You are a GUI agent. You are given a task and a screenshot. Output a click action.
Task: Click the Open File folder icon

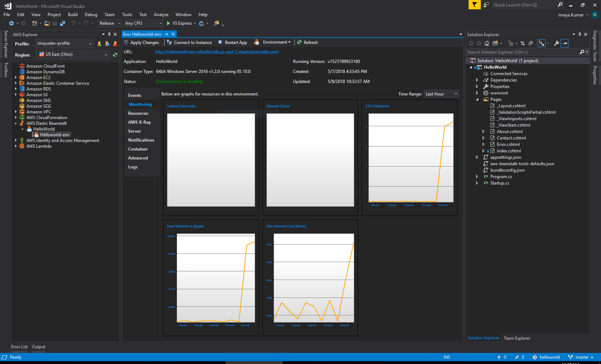coord(47,23)
